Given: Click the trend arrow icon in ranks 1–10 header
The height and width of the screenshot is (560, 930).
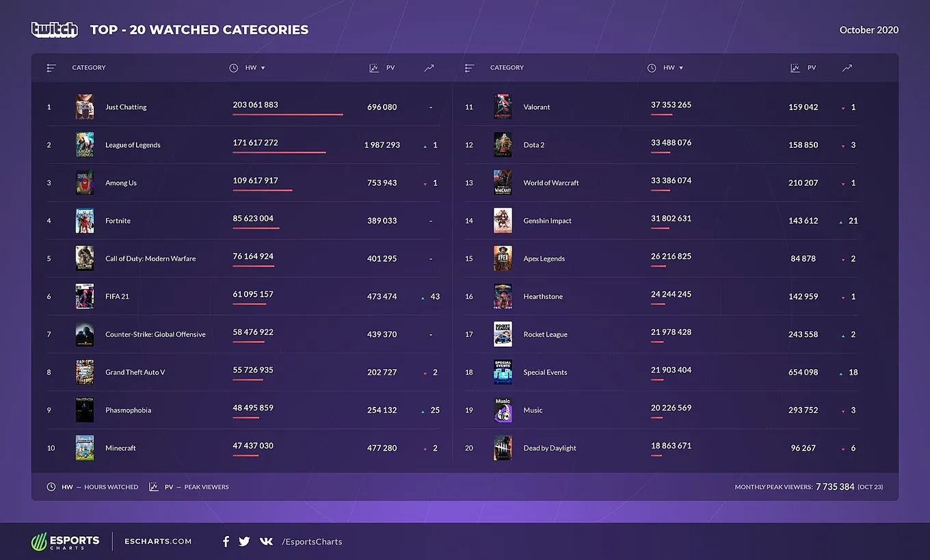Looking at the screenshot, I should tap(429, 68).
